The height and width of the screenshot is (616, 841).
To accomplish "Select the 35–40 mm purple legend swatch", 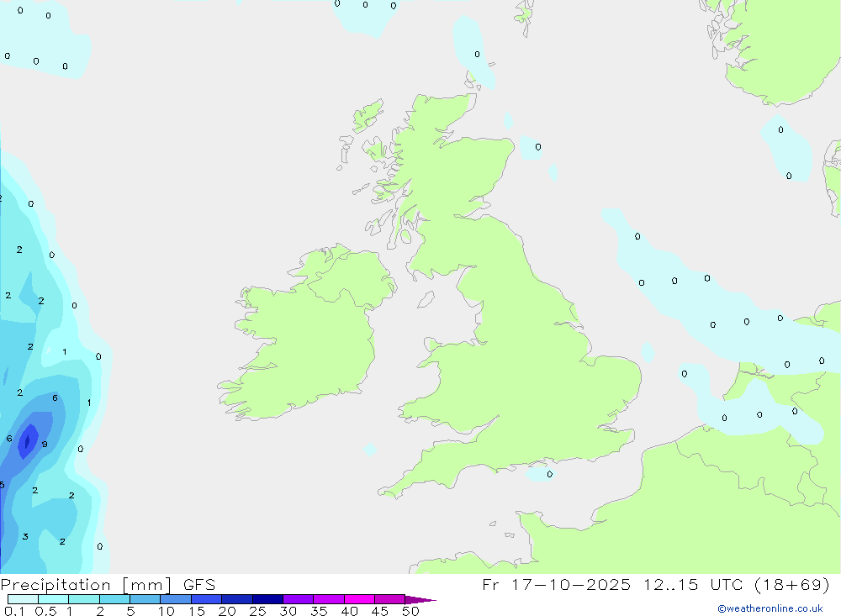I will point(329,599).
